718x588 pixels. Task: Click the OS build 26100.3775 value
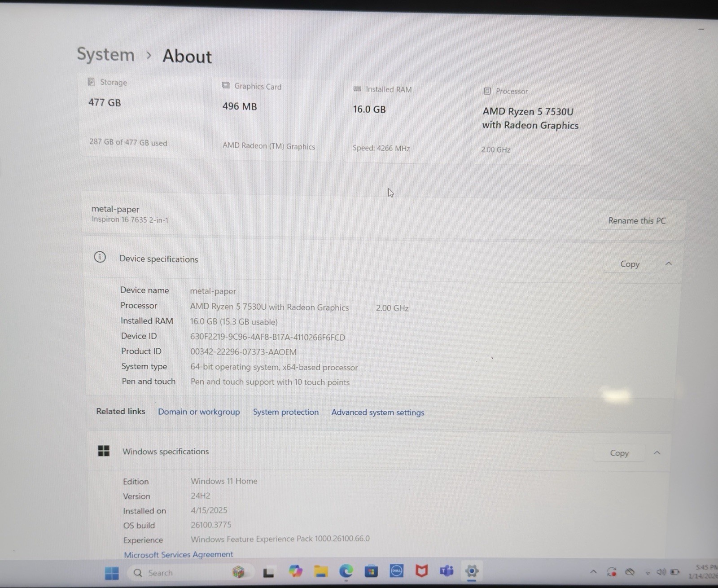tap(211, 525)
